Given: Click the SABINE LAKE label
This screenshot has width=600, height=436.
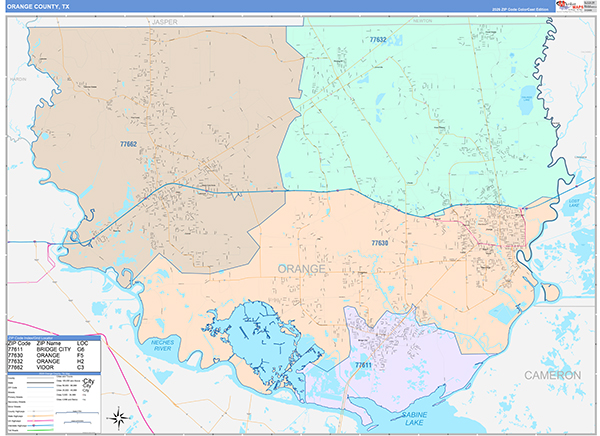Looking at the screenshot, I should click(414, 418).
